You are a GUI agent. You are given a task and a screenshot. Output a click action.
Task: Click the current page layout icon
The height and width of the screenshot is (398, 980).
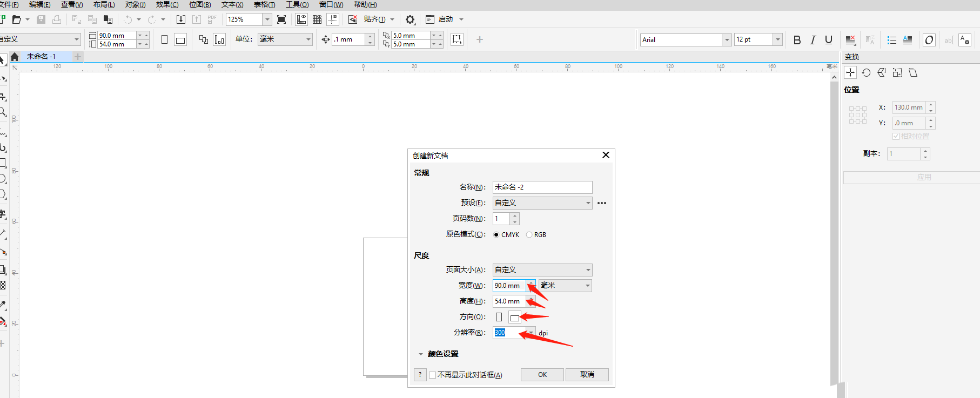click(219, 39)
